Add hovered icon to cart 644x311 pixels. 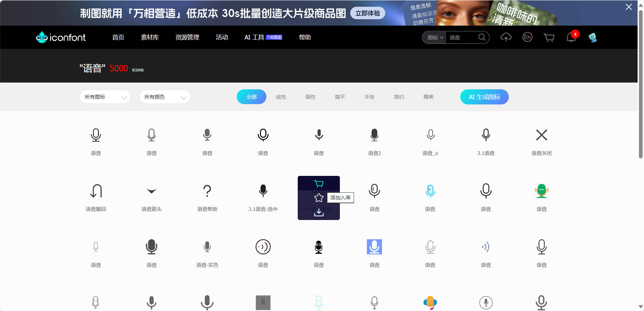pos(319,184)
